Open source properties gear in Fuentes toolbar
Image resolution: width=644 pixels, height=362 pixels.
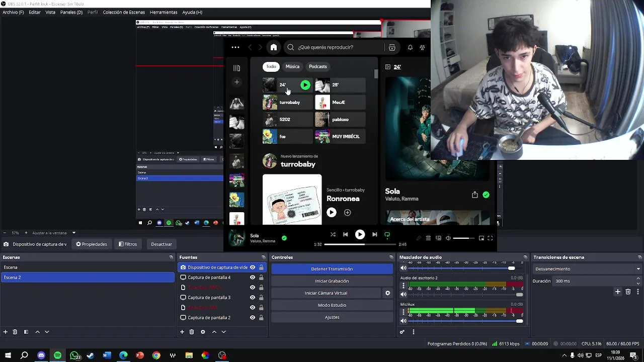coord(203,332)
